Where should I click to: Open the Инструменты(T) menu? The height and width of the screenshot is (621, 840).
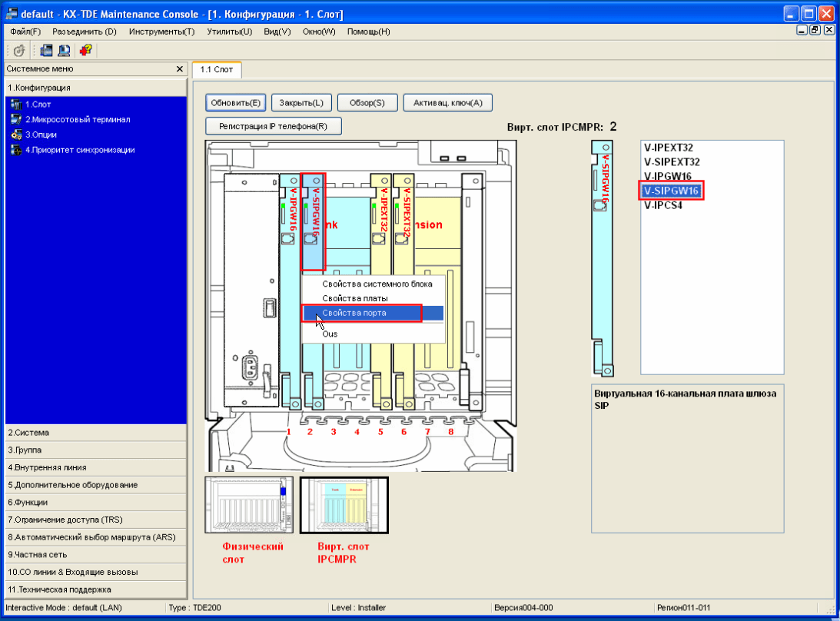coord(162,32)
